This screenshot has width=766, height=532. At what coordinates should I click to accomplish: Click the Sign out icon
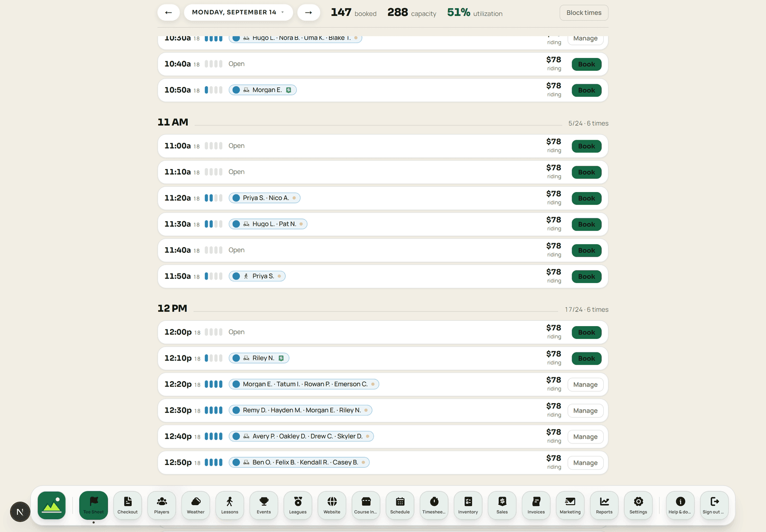714,505
